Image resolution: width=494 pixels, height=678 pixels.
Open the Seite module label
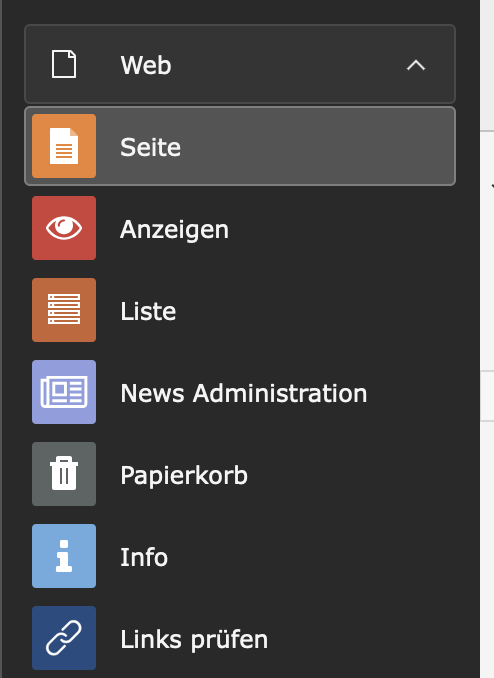(151, 147)
